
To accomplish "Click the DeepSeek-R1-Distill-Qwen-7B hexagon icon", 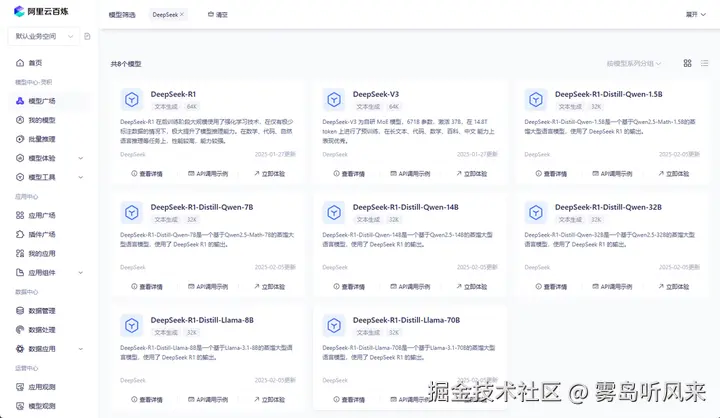I will coord(132,212).
